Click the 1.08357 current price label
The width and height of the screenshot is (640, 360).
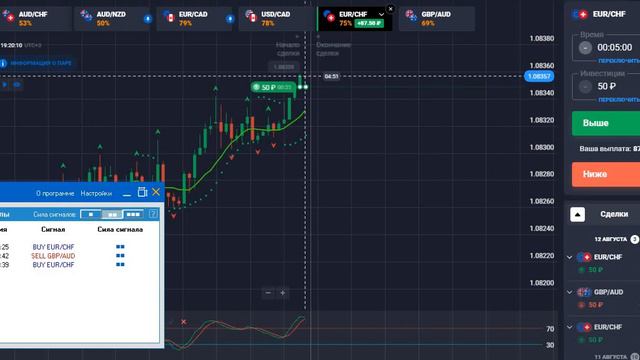point(539,76)
